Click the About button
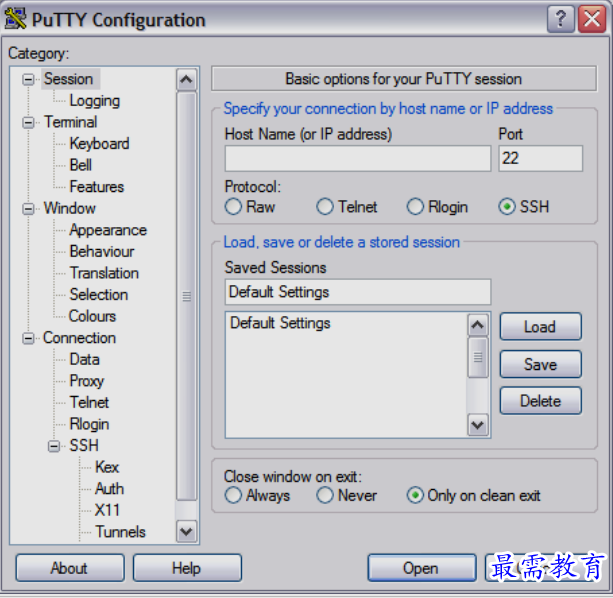The height and width of the screenshot is (598, 613). (x=70, y=568)
